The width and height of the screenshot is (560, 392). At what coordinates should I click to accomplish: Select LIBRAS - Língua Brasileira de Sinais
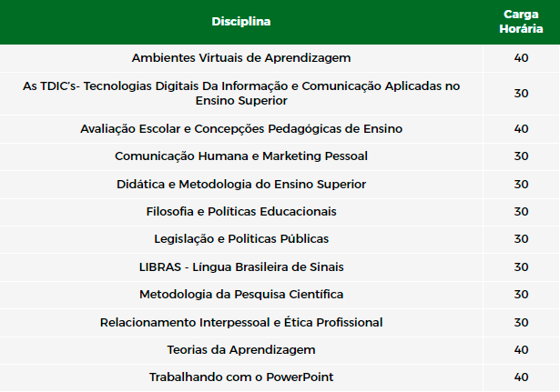241,267
